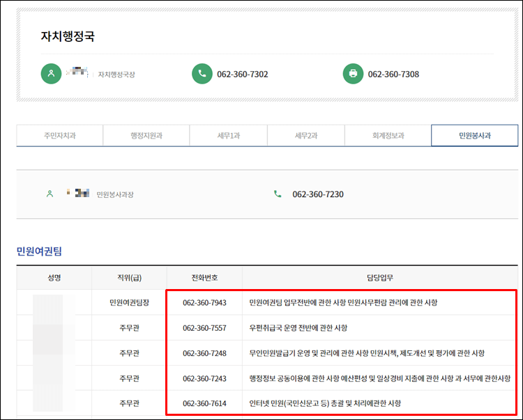Click the 민원여권팀장 position cell
The image size is (523, 420).
(x=130, y=302)
